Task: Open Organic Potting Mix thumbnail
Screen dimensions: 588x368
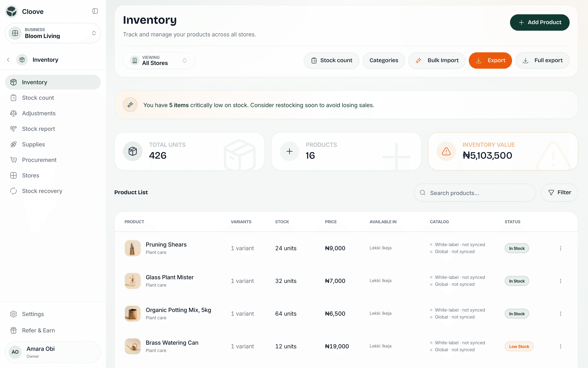Action: [133, 314]
